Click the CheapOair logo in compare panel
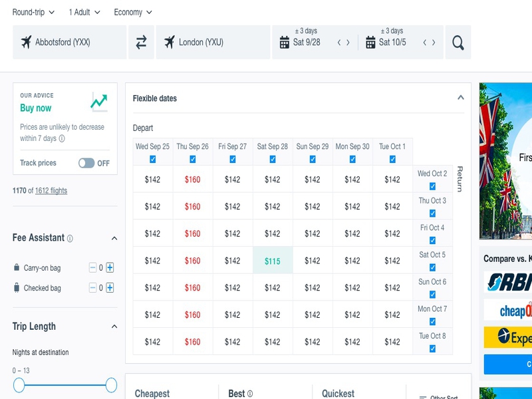 pyautogui.click(x=508, y=310)
